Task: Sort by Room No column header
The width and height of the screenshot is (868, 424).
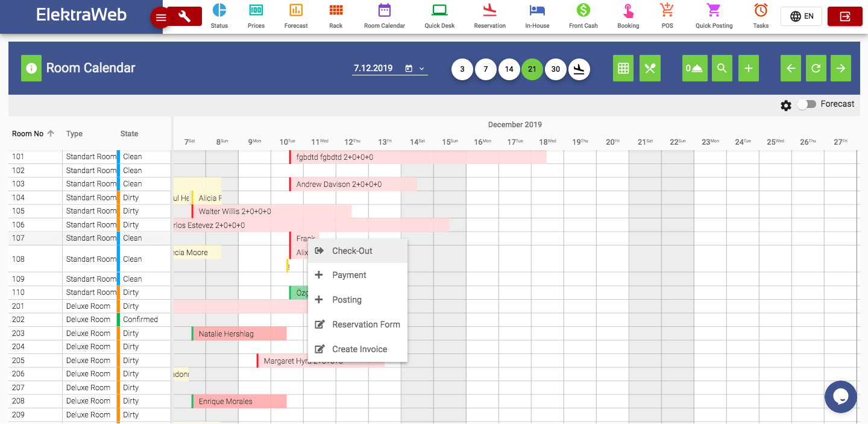Action: click(33, 134)
